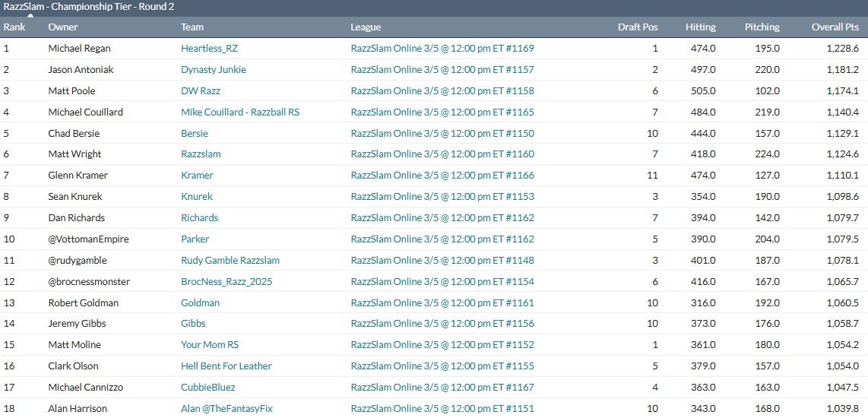The width and height of the screenshot is (868, 418).
Task: Click draft position 11 in Kramer row
Action: tap(653, 176)
